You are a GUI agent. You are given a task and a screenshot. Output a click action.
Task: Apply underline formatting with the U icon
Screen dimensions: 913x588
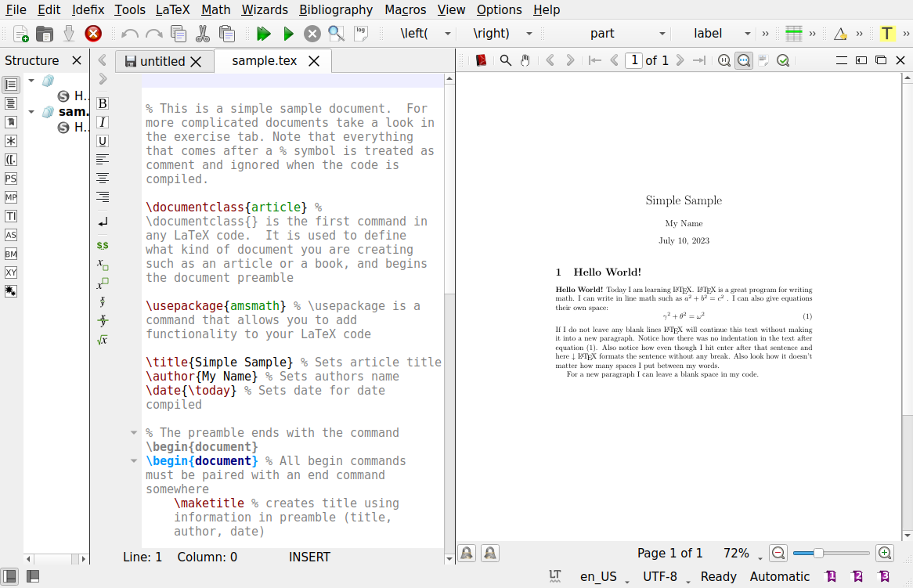[103, 141]
